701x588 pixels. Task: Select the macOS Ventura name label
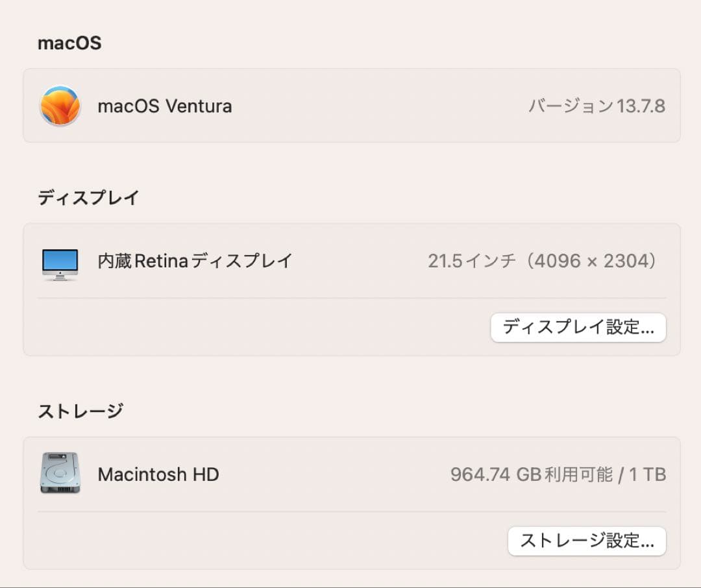165,106
